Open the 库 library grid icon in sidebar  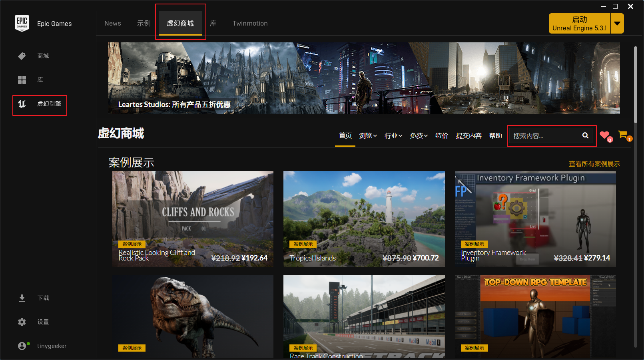[22, 80]
